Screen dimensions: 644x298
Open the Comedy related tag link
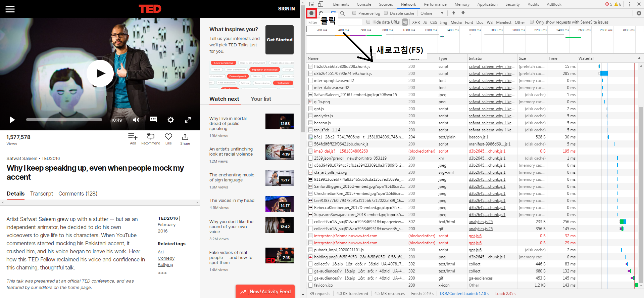tap(166, 258)
